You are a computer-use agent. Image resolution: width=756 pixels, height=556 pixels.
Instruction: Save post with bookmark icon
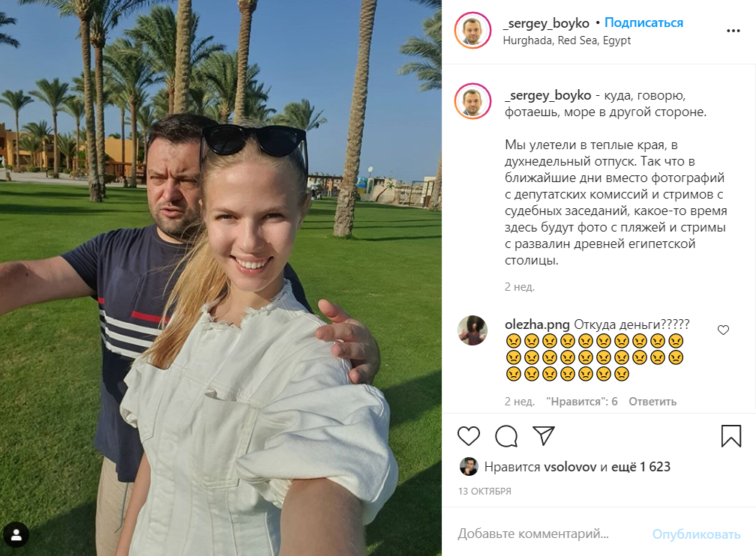[x=731, y=435]
